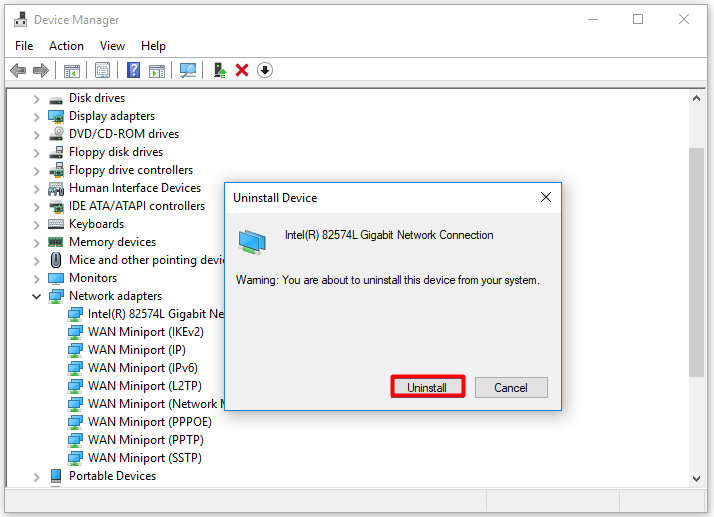
Task: Click the Memory devices chip icon
Action: coord(56,242)
